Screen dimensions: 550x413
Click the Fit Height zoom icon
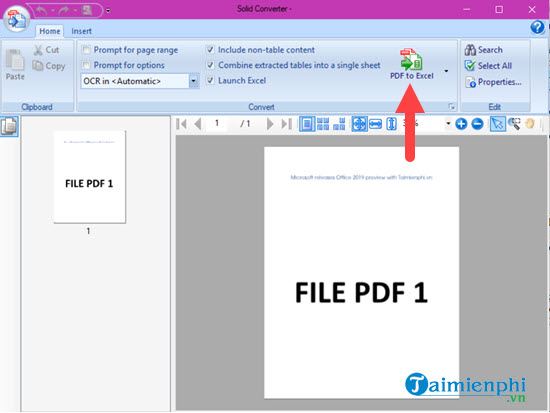coord(391,124)
